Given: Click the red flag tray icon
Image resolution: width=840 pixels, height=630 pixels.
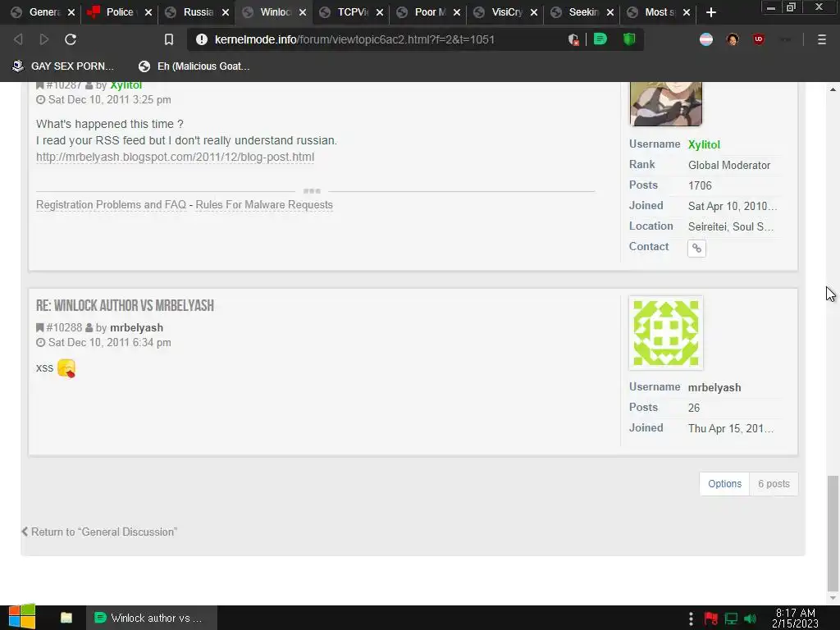Looking at the screenshot, I should 711,619.
